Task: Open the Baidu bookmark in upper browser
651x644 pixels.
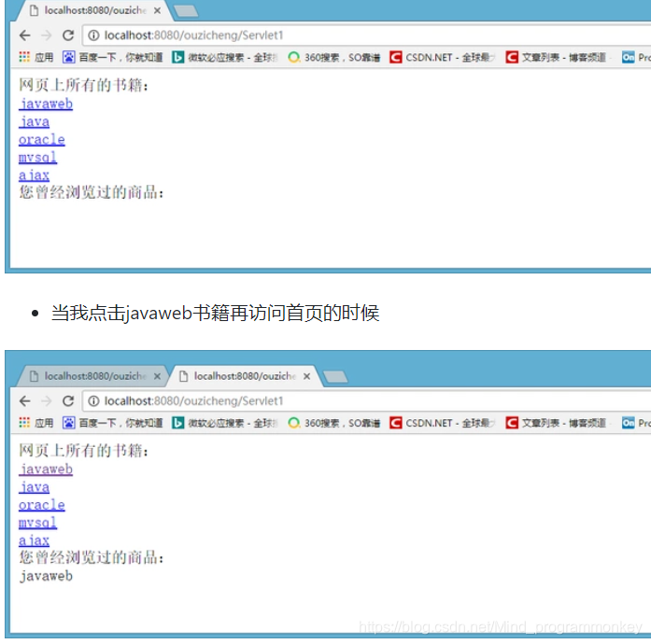Action: [x=112, y=57]
